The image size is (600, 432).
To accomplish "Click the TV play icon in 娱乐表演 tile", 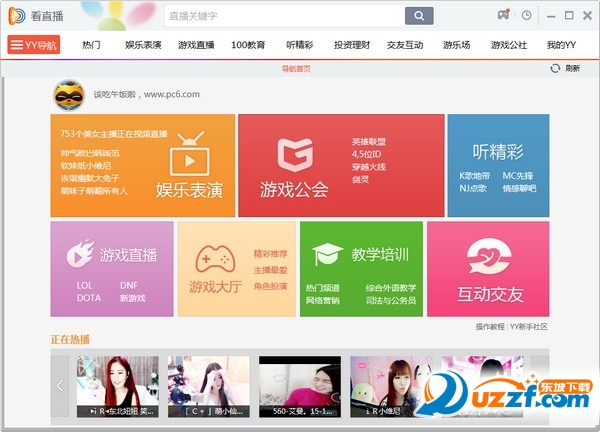I will coord(190,154).
